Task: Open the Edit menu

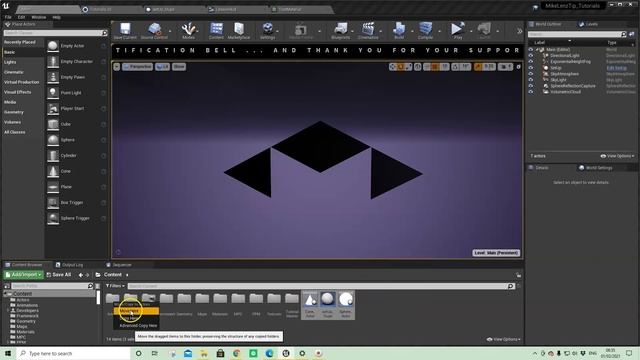Action: pyautogui.click(x=21, y=17)
